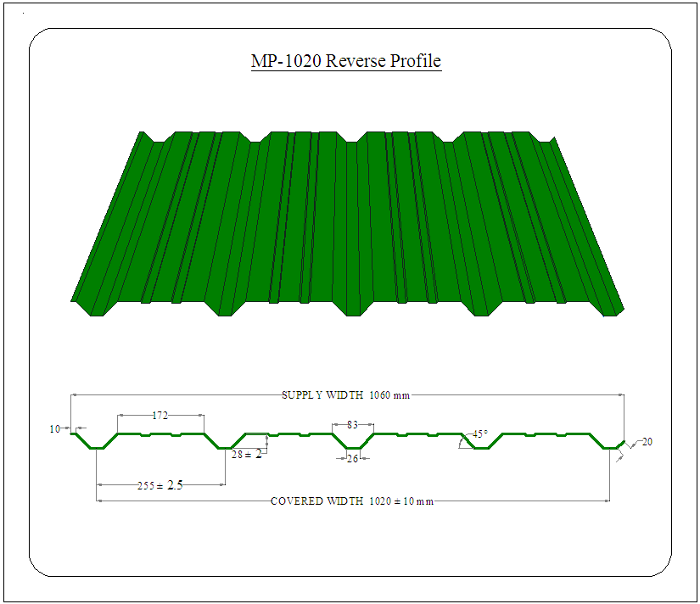Click the cross-section crest under 172 dimension
This screenshot has height=604, width=700.
click(x=160, y=434)
